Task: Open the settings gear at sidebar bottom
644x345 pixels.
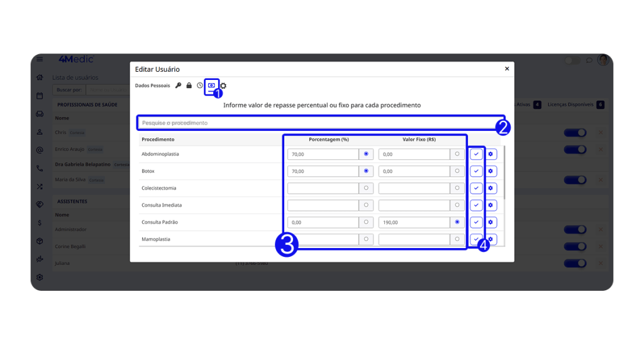Action: coord(40,277)
